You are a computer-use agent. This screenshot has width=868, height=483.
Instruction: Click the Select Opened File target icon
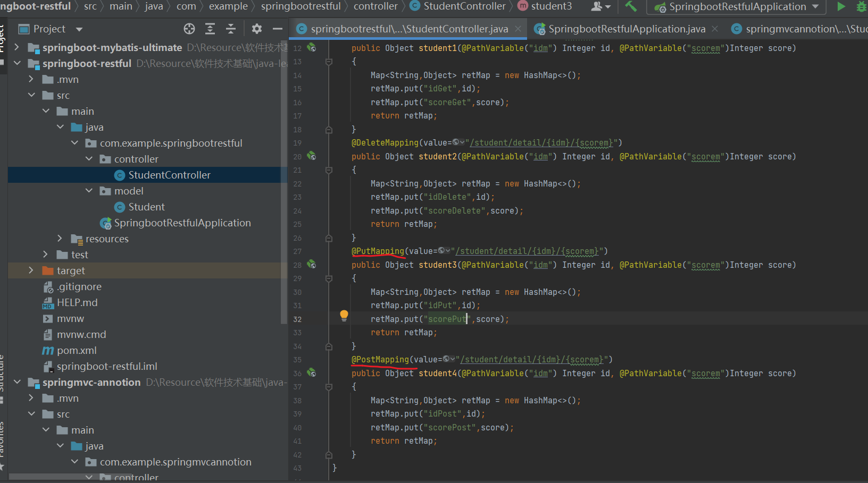[189, 29]
